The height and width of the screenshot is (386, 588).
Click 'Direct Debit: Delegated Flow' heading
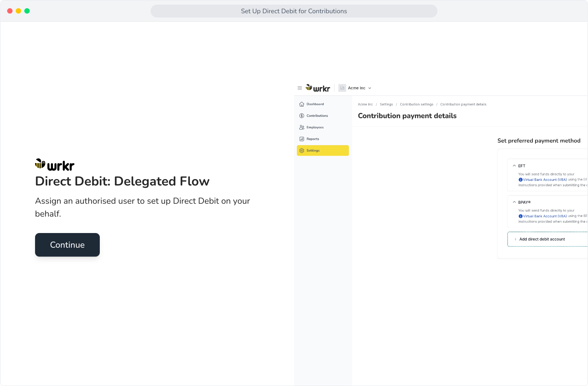122,181
